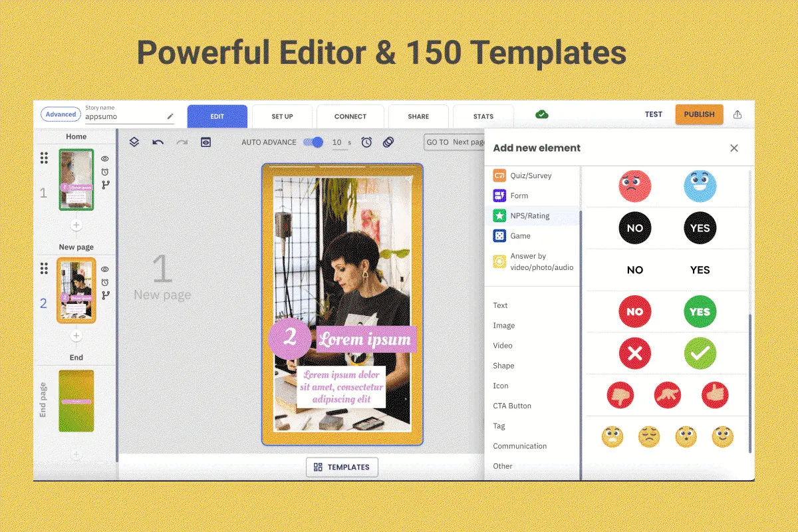Image resolution: width=798 pixels, height=532 pixels.
Task: Switch to the SET UP tab
Action: click(282, 116)
